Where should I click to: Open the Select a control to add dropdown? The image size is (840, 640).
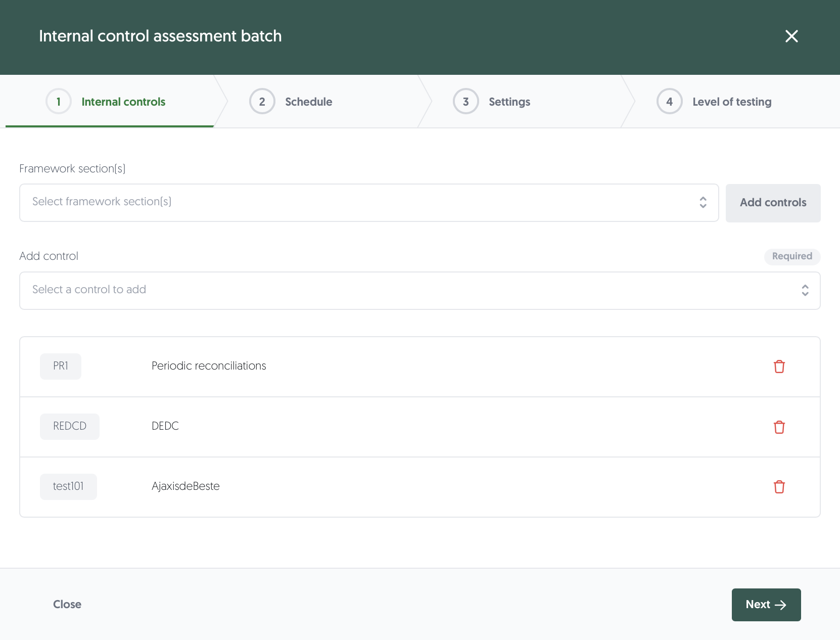tap(419, 290)
